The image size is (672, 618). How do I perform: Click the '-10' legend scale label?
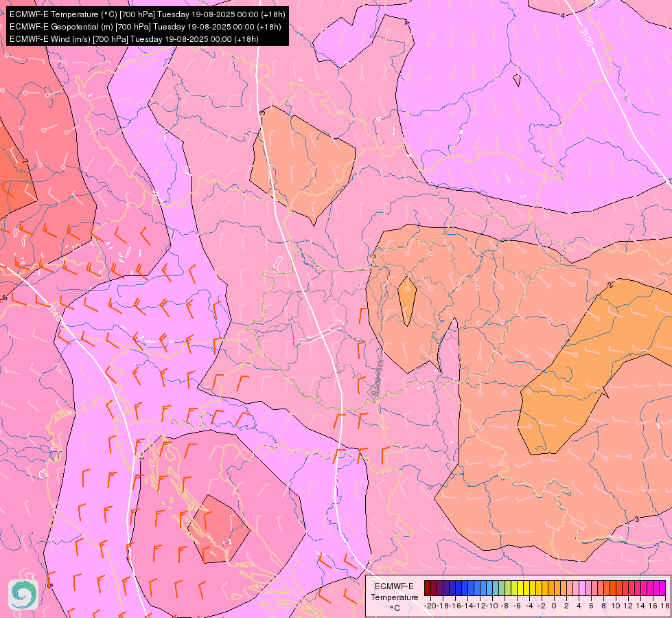(x=492, y=606)
